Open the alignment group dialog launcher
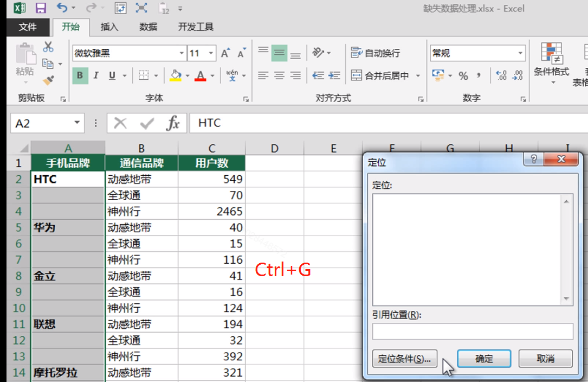Image resolution: width=588 pixels, height=382 pixels. coord(421,99)
